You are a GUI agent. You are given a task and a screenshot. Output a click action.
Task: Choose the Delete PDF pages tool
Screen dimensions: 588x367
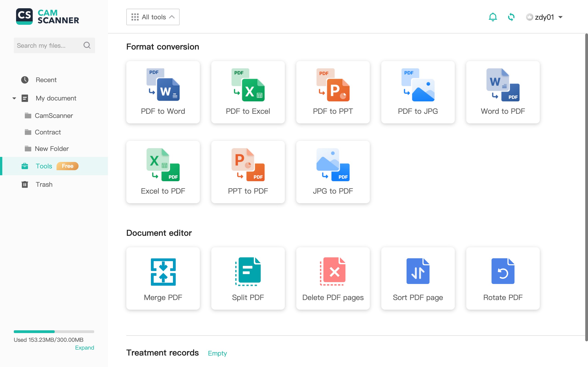pos(333,278)
